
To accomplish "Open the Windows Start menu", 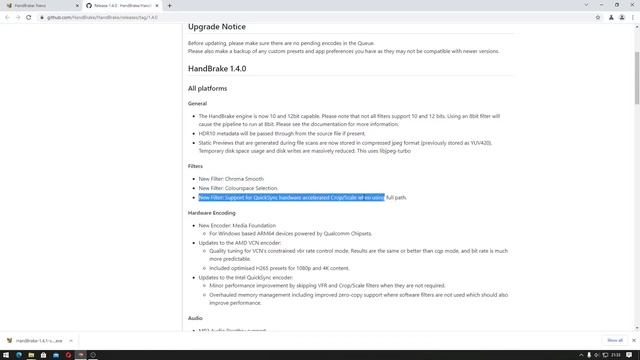I will pyautogui.click(x=6, y=355).
